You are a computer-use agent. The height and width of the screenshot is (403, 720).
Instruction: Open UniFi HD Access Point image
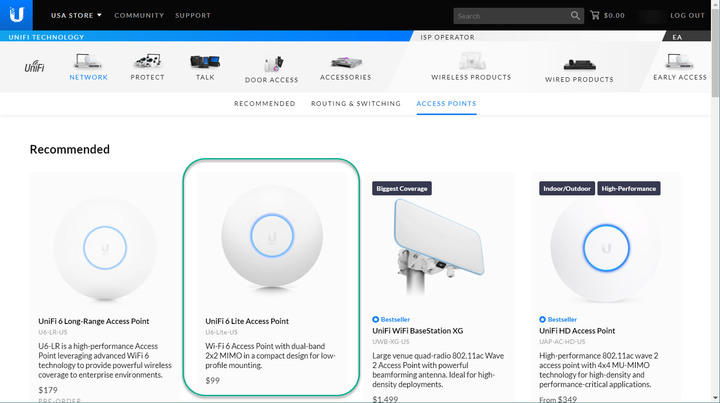(606, 249)
